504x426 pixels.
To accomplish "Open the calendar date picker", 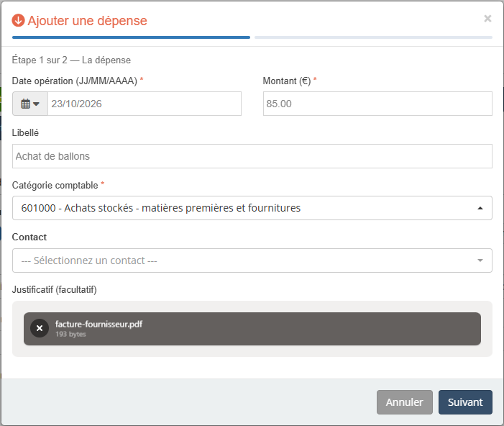I will [30, 104].
